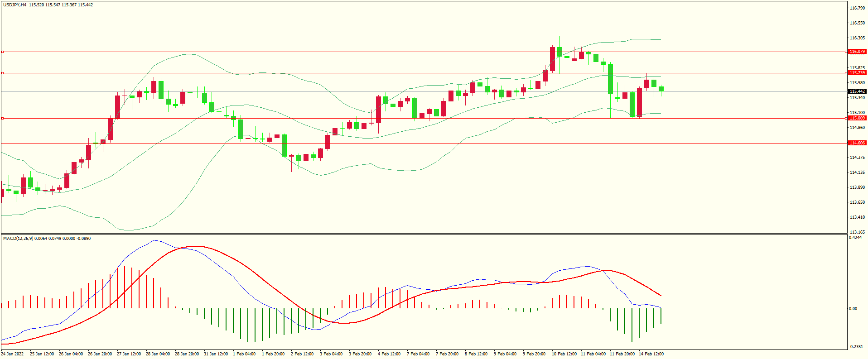
Task: Click the 25 Jan 12:00 time label
Action: pos(42,354)
